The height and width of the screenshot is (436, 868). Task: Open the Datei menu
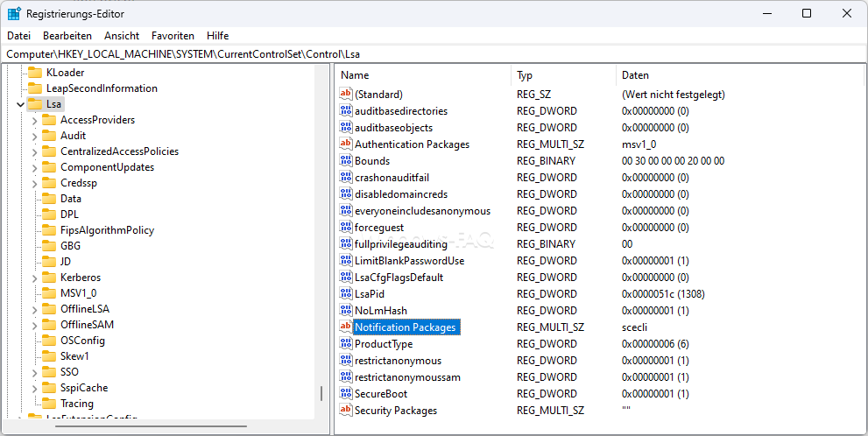pyautogui.click(x=18, y=36)
